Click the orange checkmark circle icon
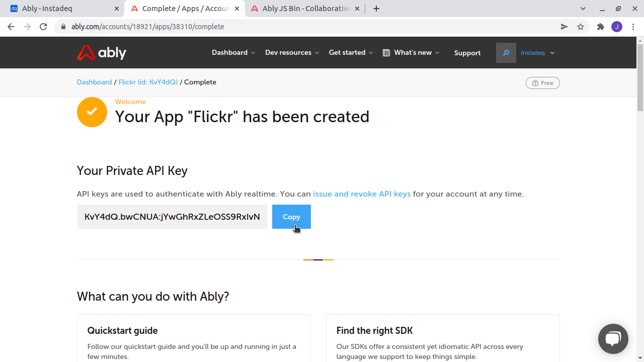644x362 pixels. click(92, 112)
